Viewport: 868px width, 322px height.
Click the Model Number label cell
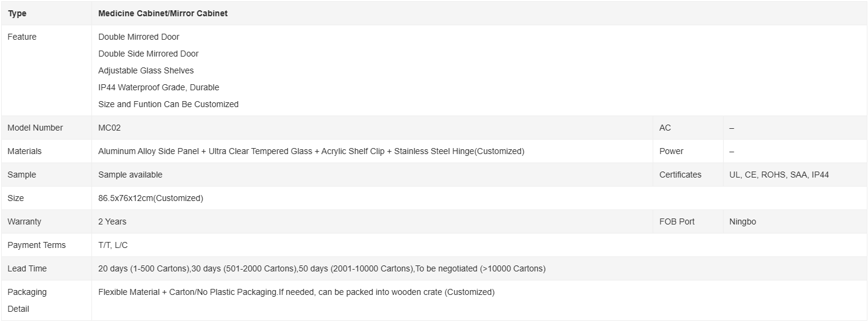(x=46, y=128)
